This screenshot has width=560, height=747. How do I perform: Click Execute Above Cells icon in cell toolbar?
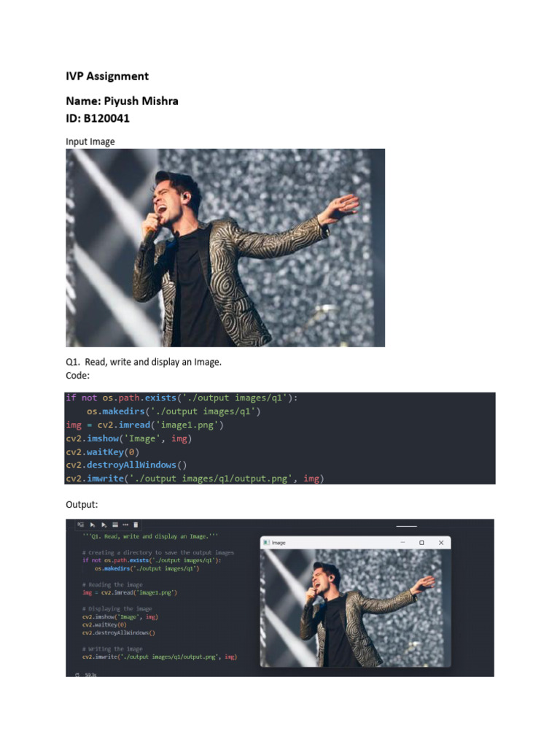point(93,525)
